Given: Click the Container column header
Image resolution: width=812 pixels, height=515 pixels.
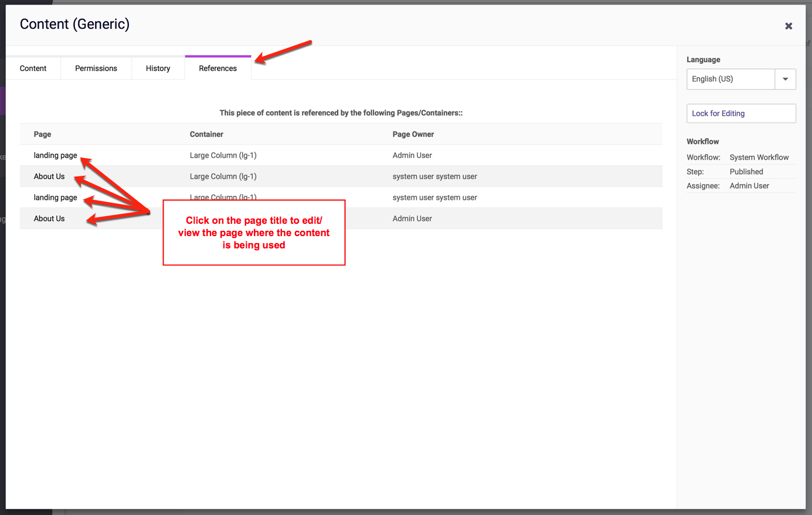Looking at the screenshot, I should (x=206, y=134).
